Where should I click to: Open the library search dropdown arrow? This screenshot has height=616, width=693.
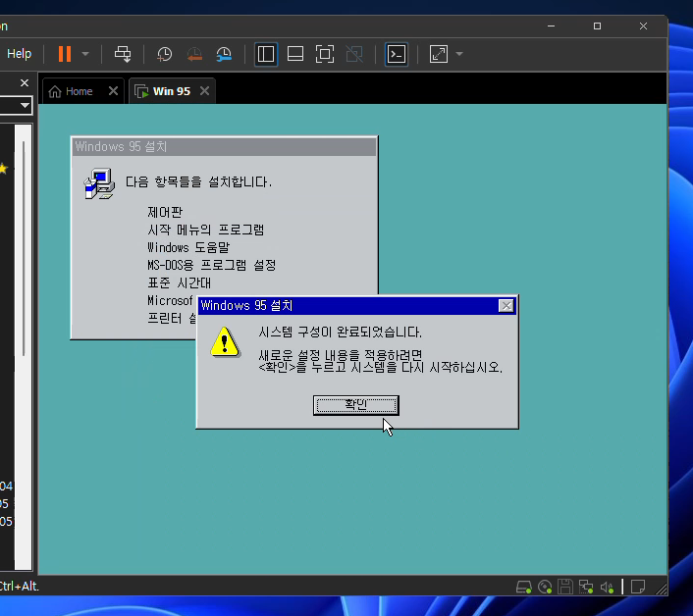tap(25, 106)
